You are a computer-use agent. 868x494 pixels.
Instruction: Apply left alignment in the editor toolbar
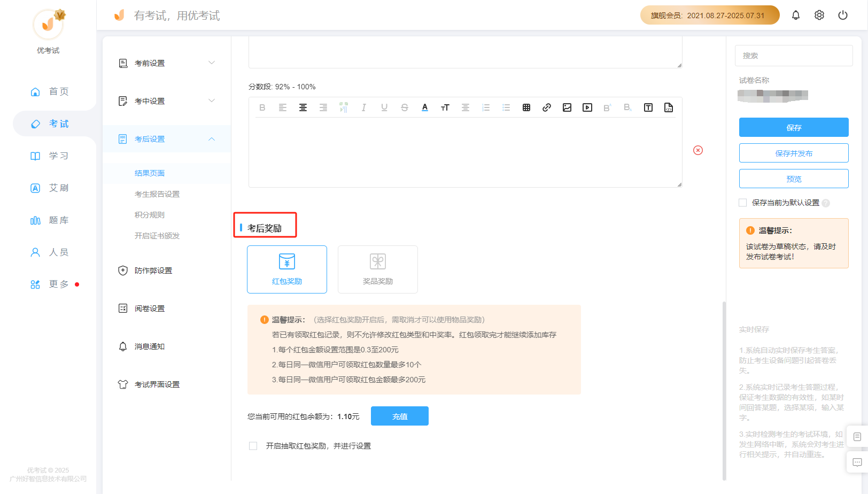(x=283, y=107)
